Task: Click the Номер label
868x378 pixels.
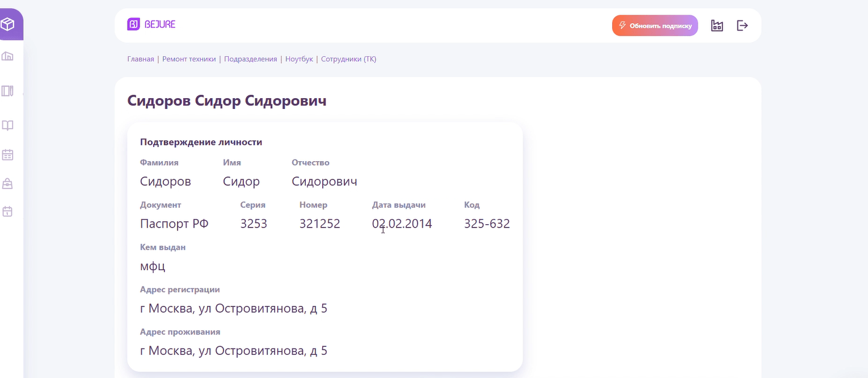Action: [313, 205]
